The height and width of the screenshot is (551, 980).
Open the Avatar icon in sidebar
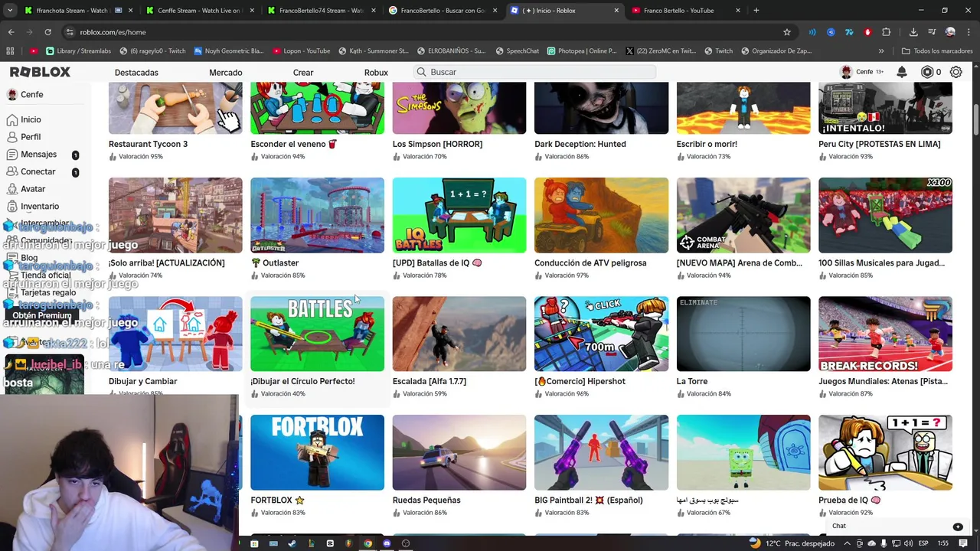coord(12,189)
